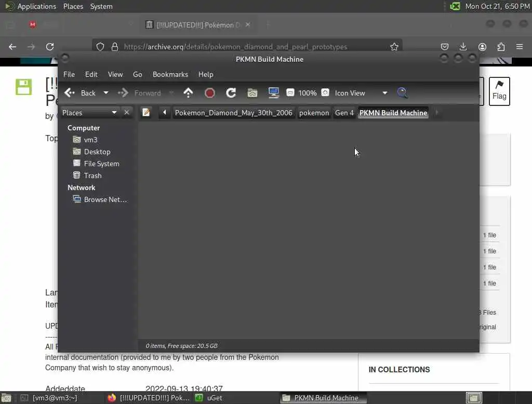Open the Applications menu in the top panel
The image size is (532, 404).
point(31,6)
